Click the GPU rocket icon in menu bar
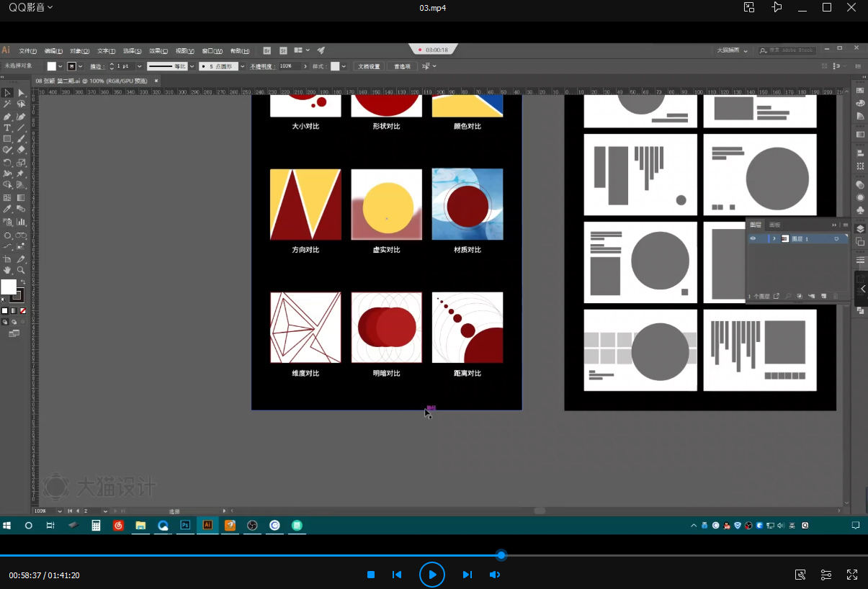868x589 pixels. (x=321, y=50)
